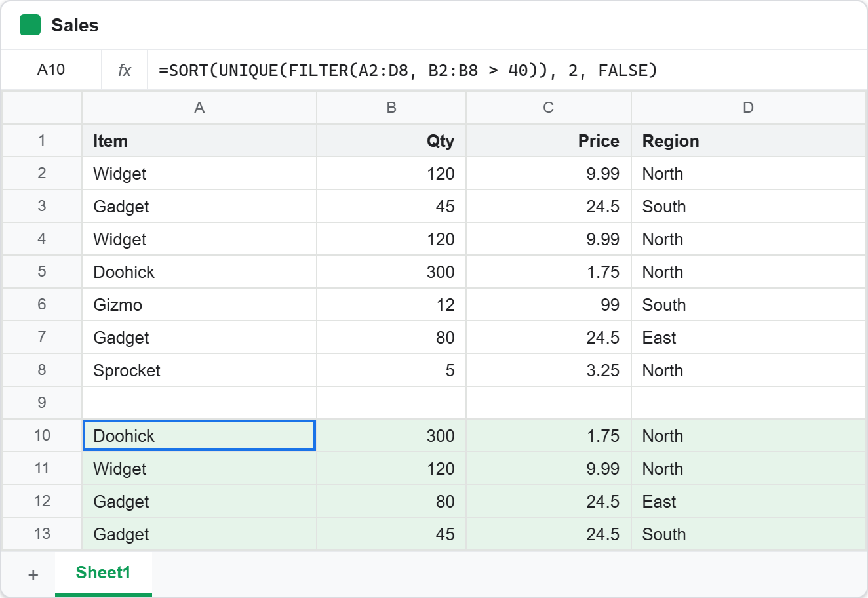The width and height of the screenshot is (868, 598).
Task: Select Gadget cell in row 3
Action: click(199, 206)
